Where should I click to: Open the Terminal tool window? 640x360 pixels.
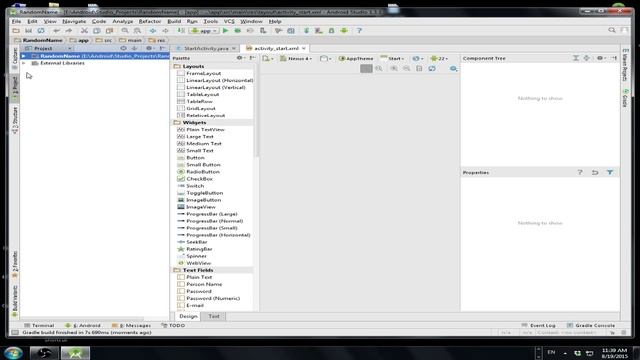tap(39, 326)
